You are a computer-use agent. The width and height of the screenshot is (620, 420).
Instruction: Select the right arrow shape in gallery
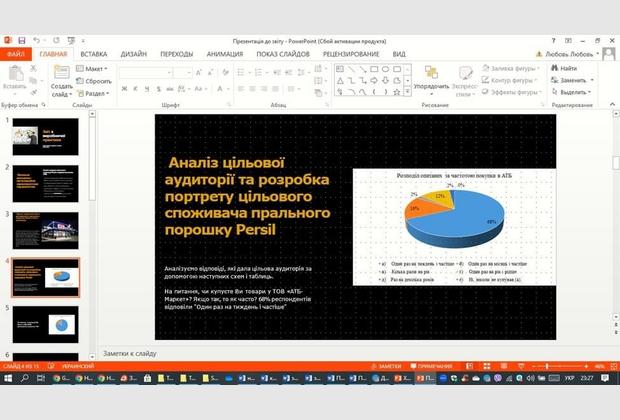374,81
